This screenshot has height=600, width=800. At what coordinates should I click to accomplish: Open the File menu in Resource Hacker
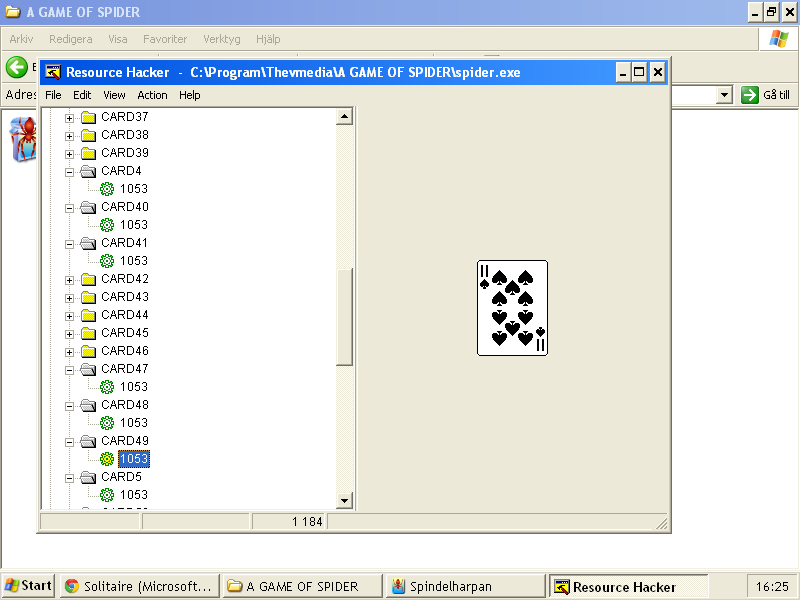tap(53, 95)
